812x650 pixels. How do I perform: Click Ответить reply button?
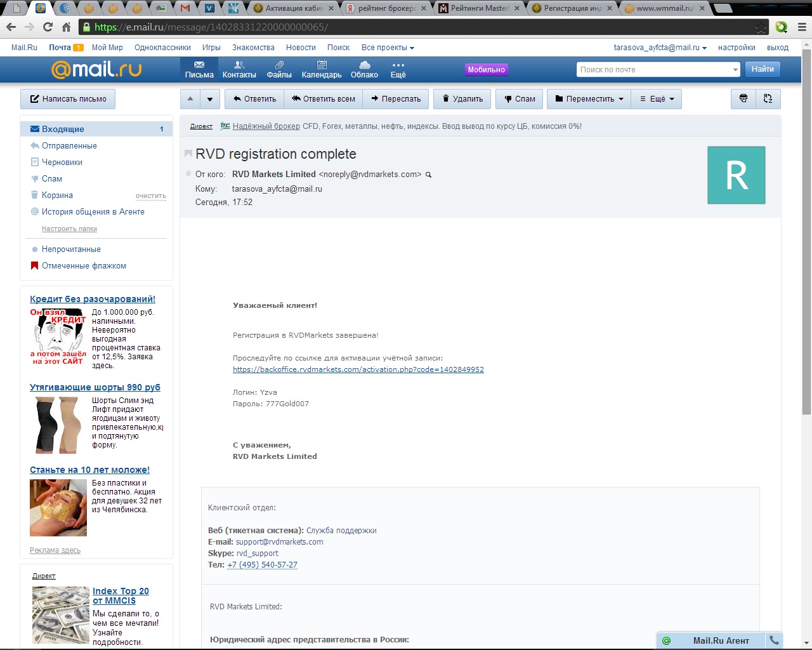(254, 98)
